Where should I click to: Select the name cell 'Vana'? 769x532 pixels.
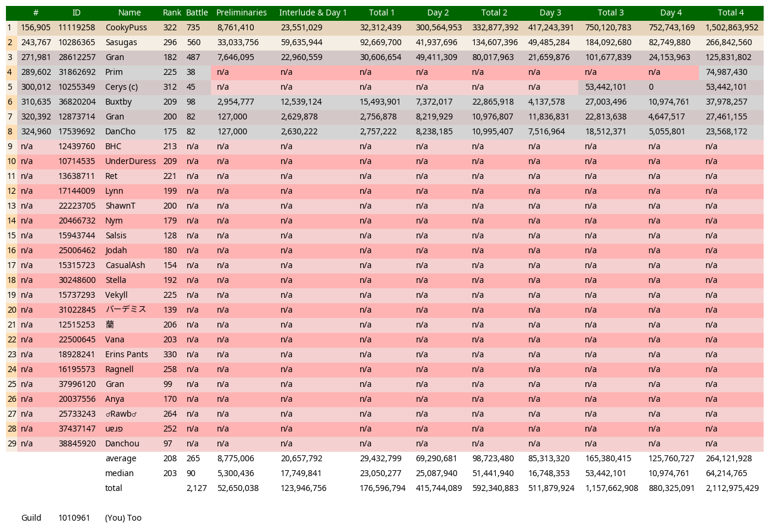[x=115, y=339]
